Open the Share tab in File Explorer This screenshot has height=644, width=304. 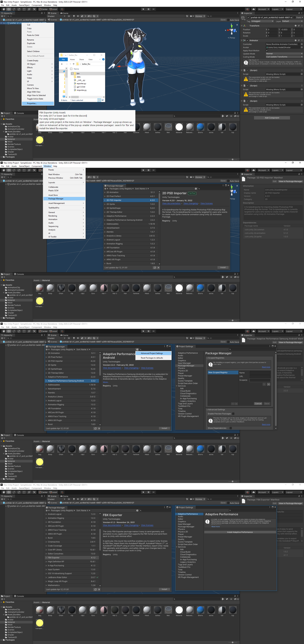coord(82,59)
